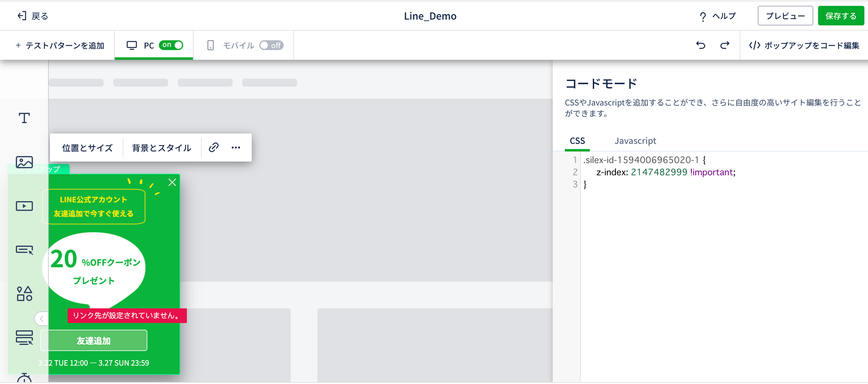Close the popup with the X icon
This screenshot has width=868, height=384.
coord(172,182)
